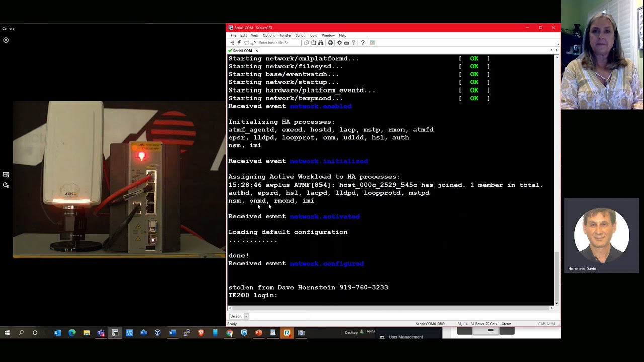644x362 pixels.
Task: Click the David Hornstein participant thumbnail
Action: [602, 235]
